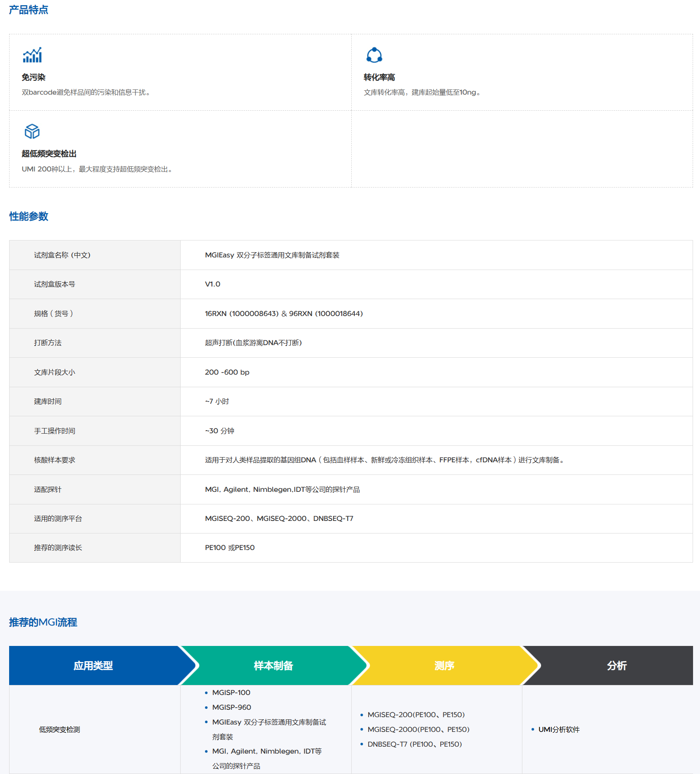Viewport: 700px width, 774px height.
Task: Click the bar chart icon above 免污染
Action: coord(32,55)
